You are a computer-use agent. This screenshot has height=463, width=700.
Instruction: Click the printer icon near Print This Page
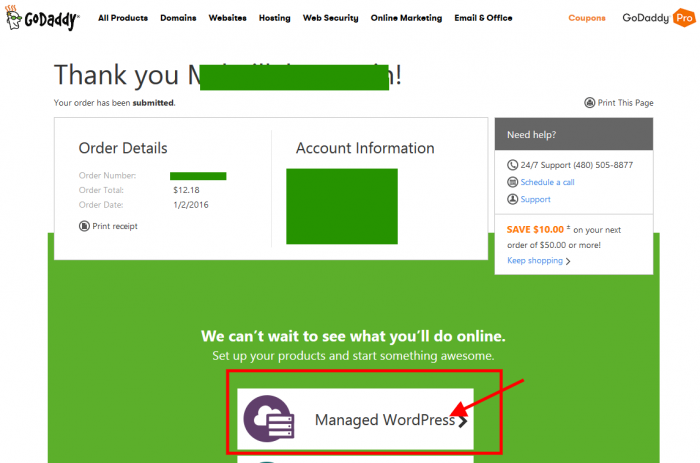tap(589, 103)
